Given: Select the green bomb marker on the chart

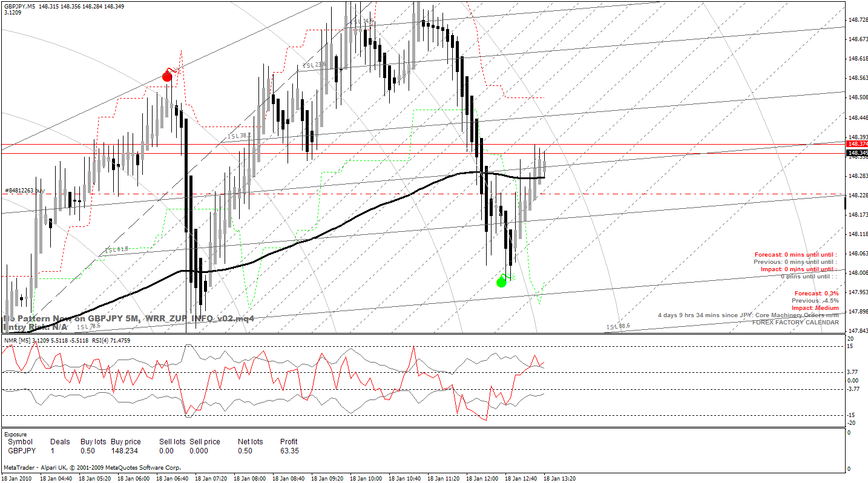Looking at the screenshot, I should 501,281.
